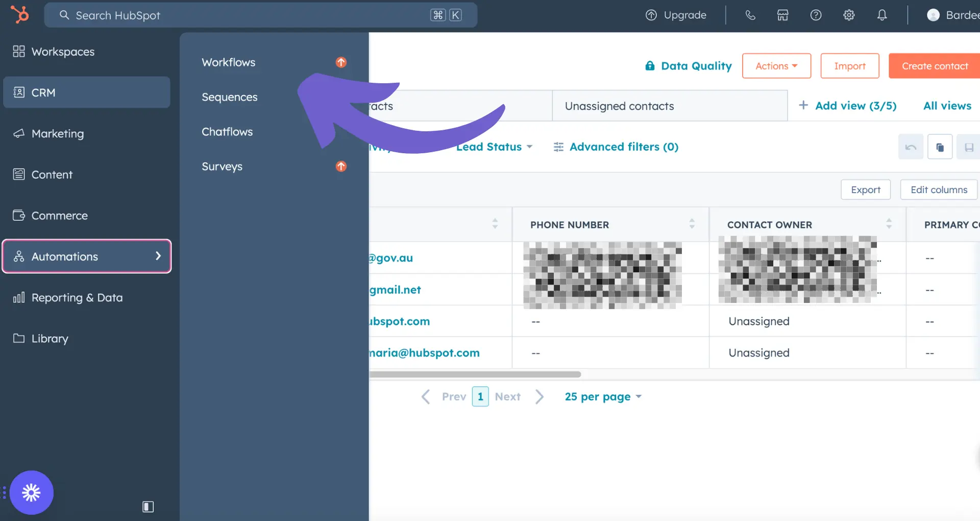Click the HubSpot sprocket logo
Viewport: 980px width, 521px height.
pyautogui.click(x=20, y=14)
